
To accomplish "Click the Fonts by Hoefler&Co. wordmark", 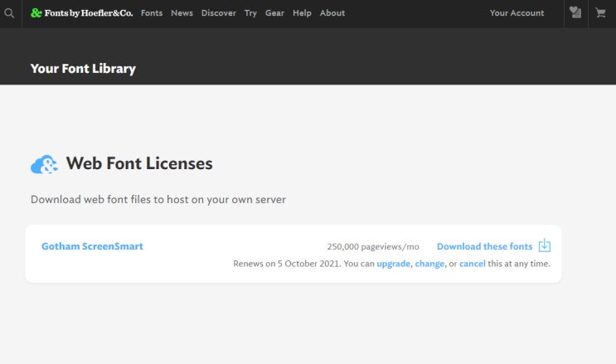I will pyautogui.click(x=89, y=13).
